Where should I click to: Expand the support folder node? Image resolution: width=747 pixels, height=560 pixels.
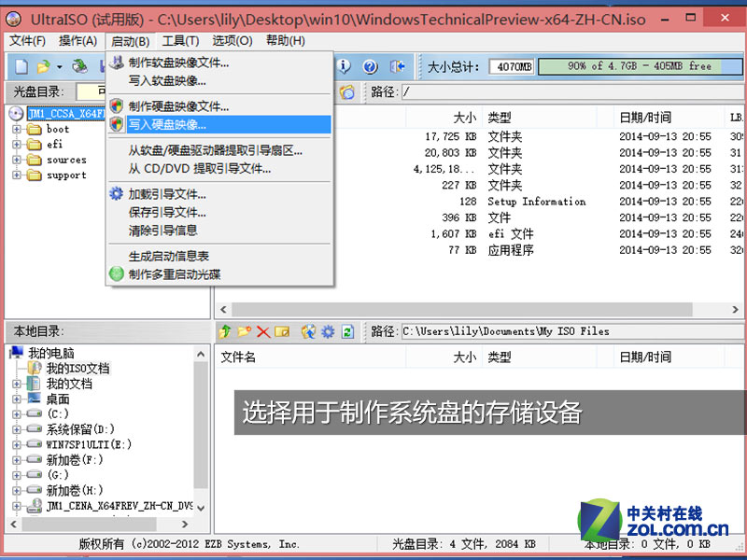[17, 175]
